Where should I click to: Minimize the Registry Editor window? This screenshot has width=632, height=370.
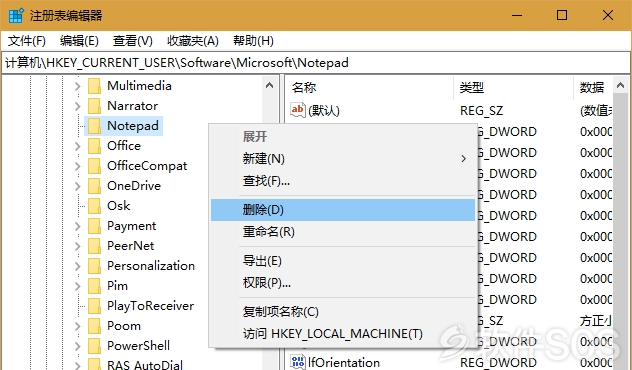point(517,15)
